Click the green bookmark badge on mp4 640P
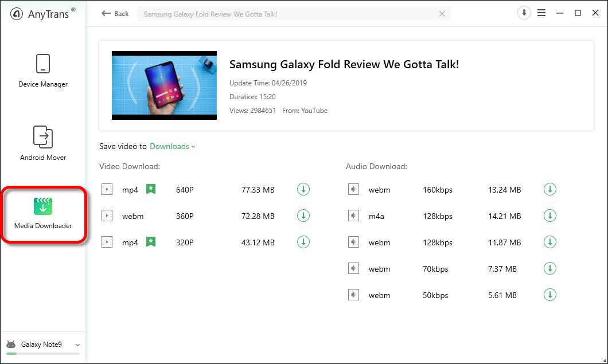608x364 pixels. pyautogui.click(x=151, y=189)
